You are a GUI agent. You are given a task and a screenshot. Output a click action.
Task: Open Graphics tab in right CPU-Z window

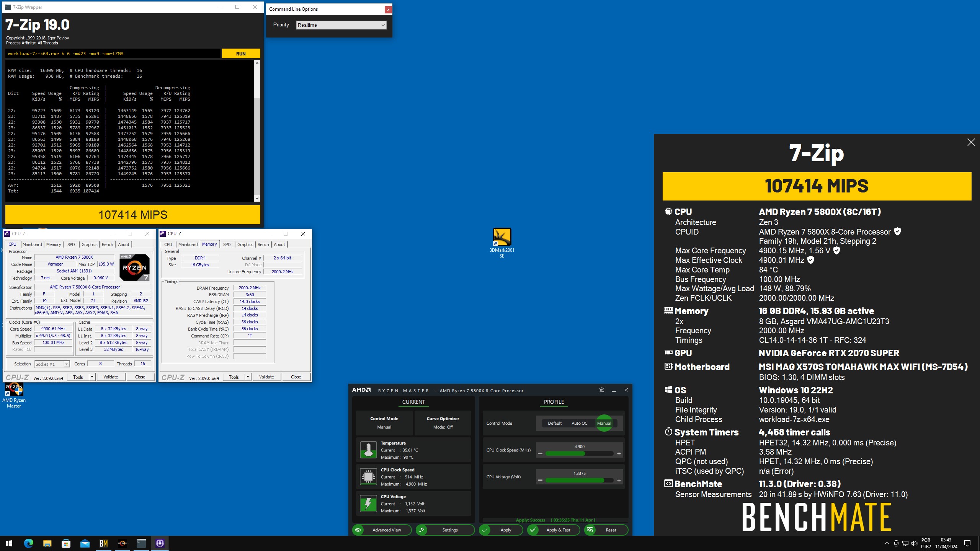[245, 245]
